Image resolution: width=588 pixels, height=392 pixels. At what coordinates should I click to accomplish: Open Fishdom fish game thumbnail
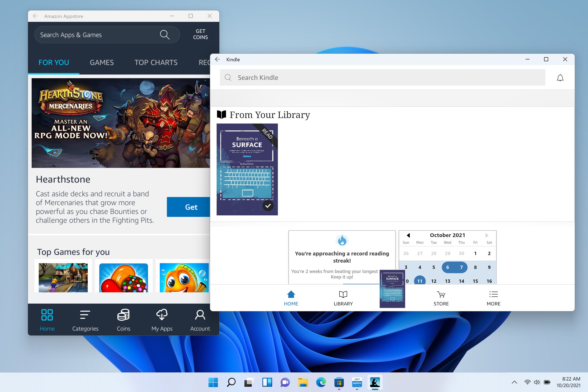click(x=184, y=277)
